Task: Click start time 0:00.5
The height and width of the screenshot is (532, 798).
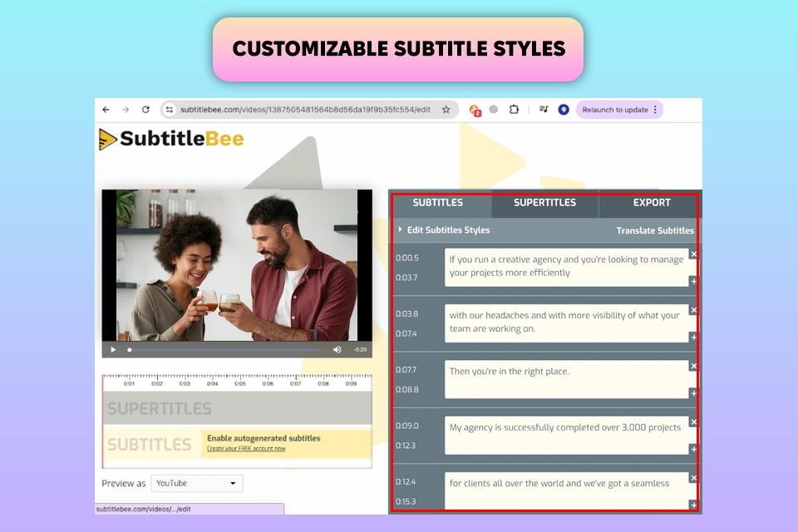Action: (x=407, y=259)
